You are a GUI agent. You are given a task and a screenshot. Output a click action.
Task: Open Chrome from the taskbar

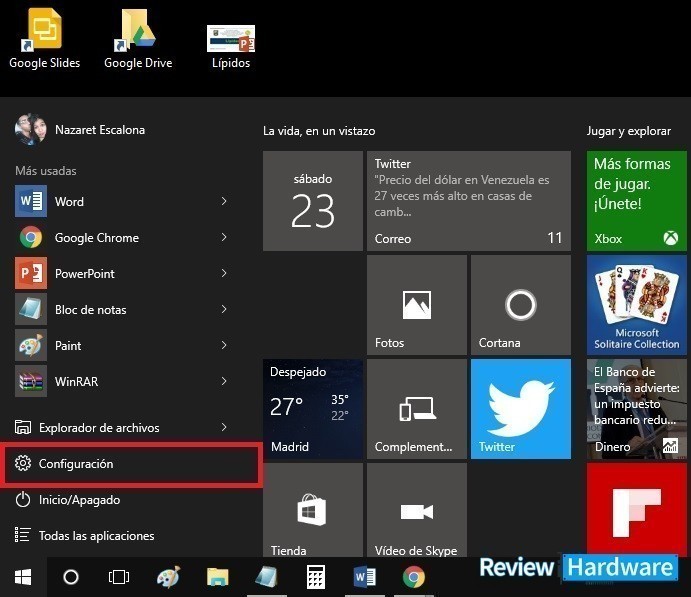tap(414, 577)
